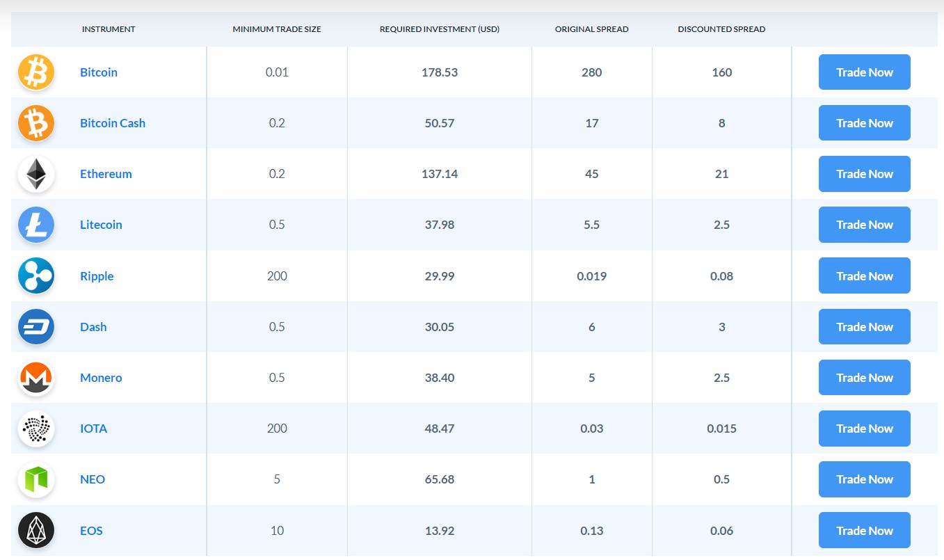944x560 pixels.
Task: Click the NEO green logo icon
Action: tap(36, 479)
